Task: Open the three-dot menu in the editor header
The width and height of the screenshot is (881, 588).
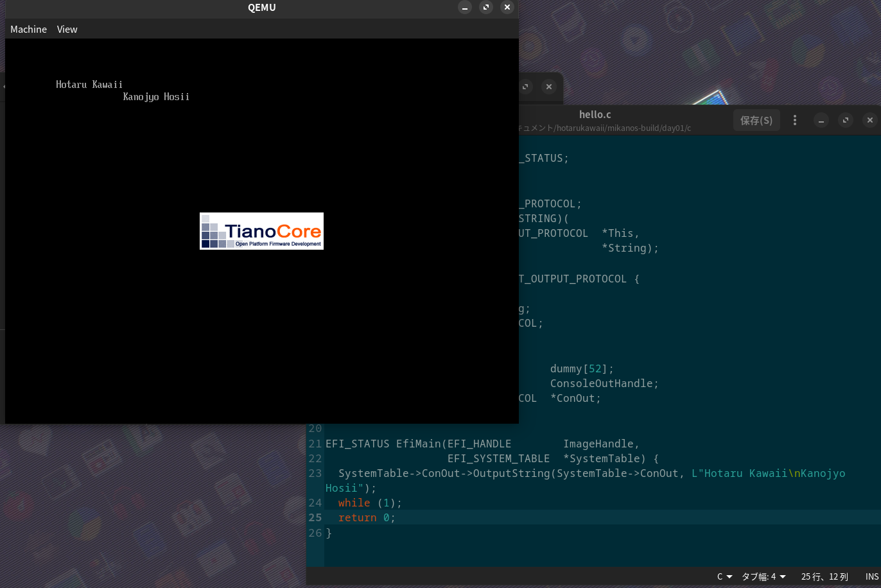Action: pos(795,121)
